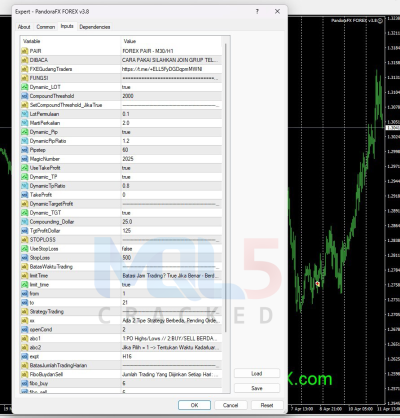Click the integer icon beside CompoundThreshold
Image resolution: width=400 pixels, height=418 pixels.
click(x=25, y=96)
